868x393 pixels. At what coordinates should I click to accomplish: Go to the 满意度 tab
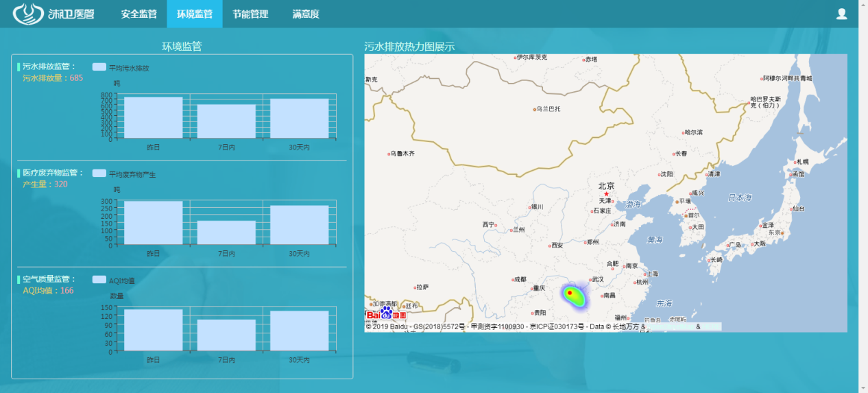(x=306, y=14)
